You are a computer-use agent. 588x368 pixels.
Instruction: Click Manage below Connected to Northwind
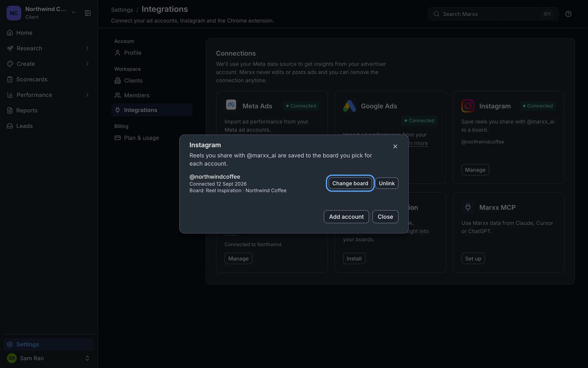point(238,259)
